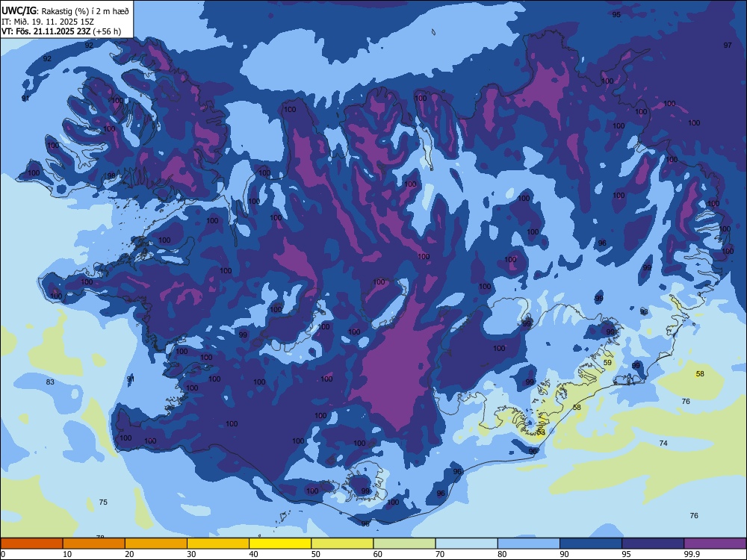Click the legend label '90'
The image size is (747, 560).
565,554
